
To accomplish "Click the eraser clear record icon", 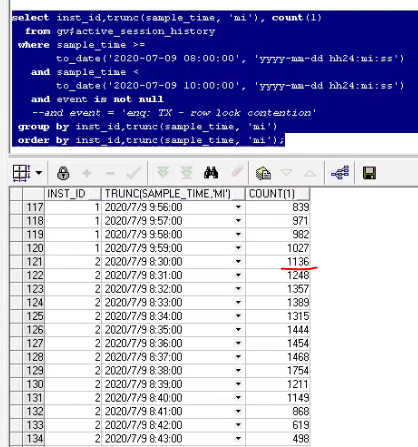I will coord(237,171).
